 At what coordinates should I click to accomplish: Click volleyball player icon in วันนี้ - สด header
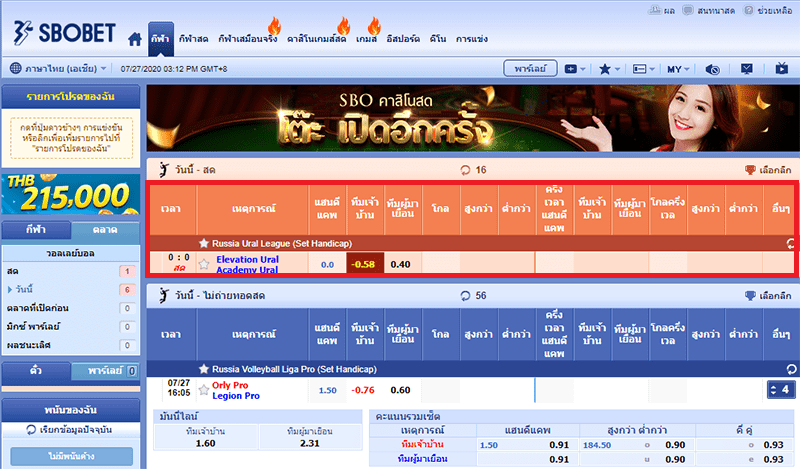(164, 169)
